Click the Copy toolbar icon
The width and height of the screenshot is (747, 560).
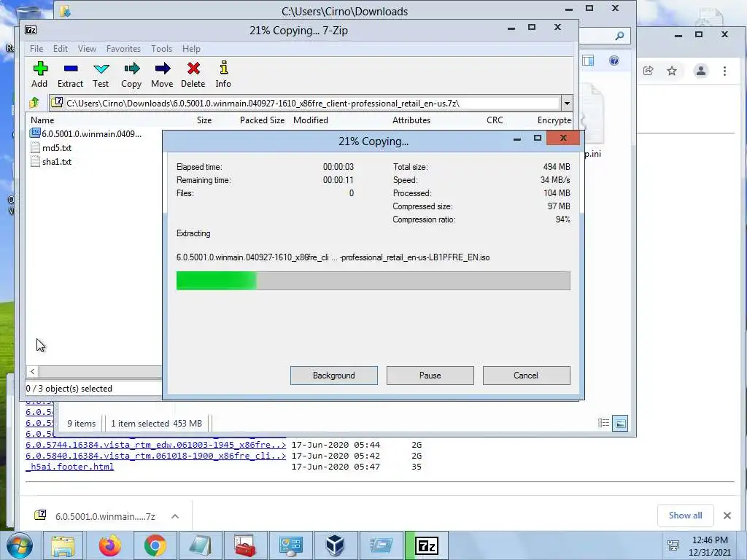pos(131,74)
